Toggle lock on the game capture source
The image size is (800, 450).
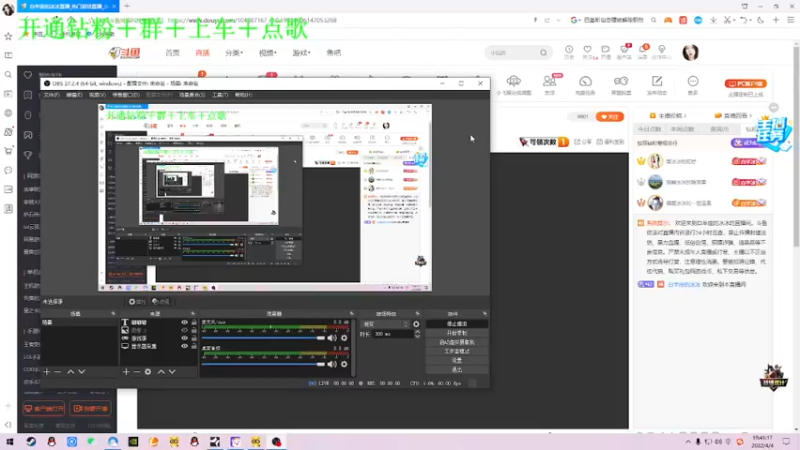point(194,338)
